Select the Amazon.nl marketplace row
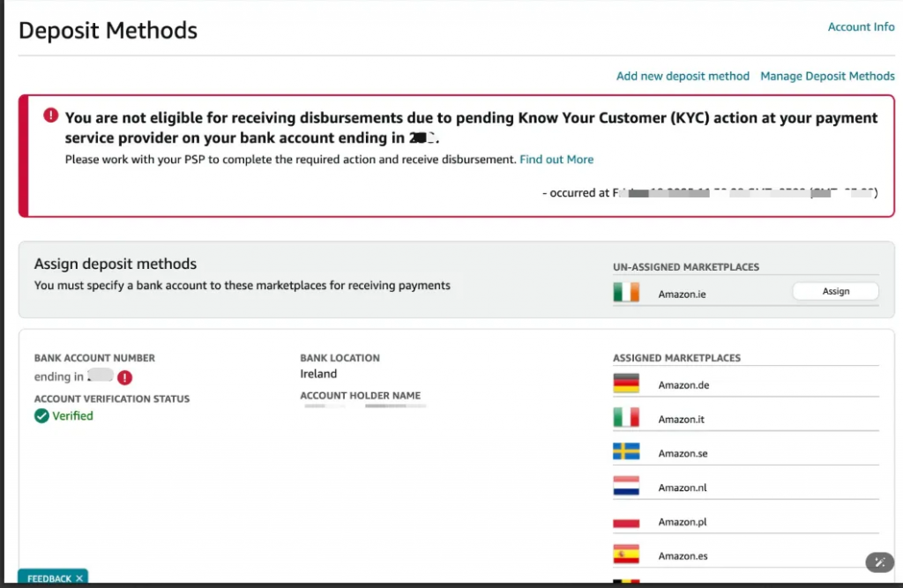The width and height of the screenshot is (903, 588). click(746, 487)
